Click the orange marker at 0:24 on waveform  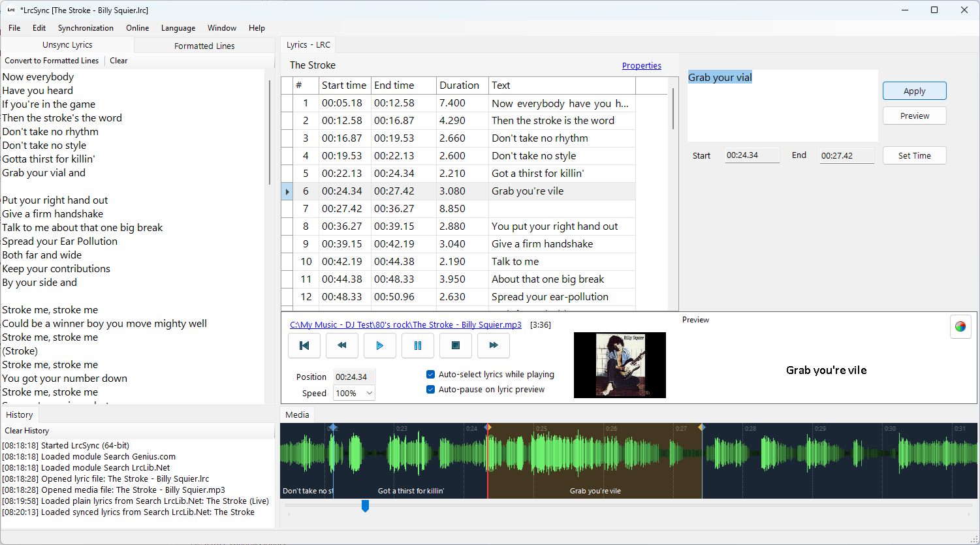click(488, 428)
